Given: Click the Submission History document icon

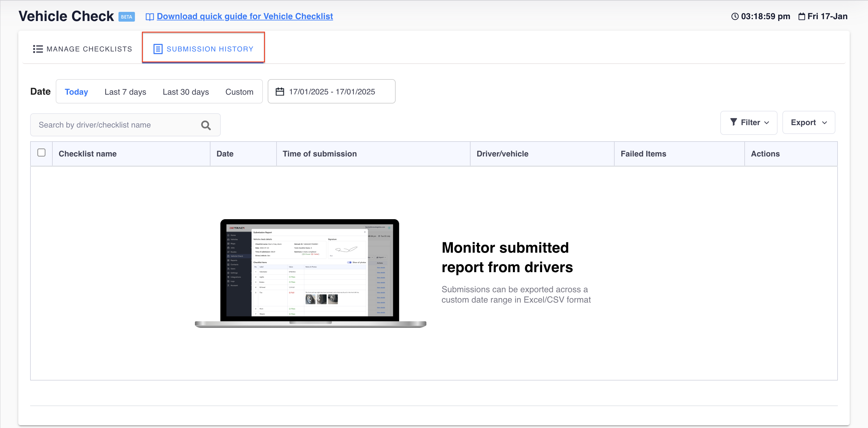Looking at the screenshot, I should point(158,49).
